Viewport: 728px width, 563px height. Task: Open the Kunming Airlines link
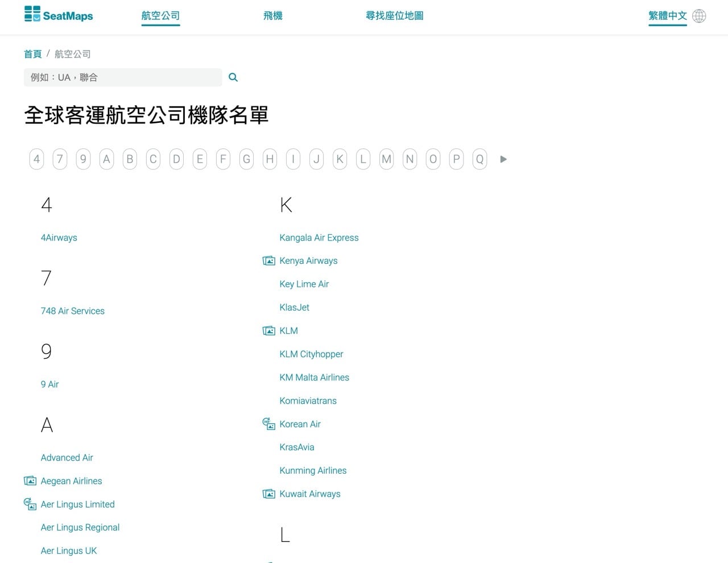[313, 470]
